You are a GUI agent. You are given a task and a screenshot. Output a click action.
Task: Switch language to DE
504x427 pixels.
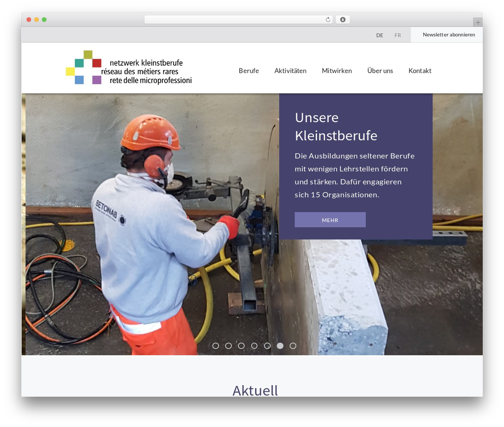380,35
